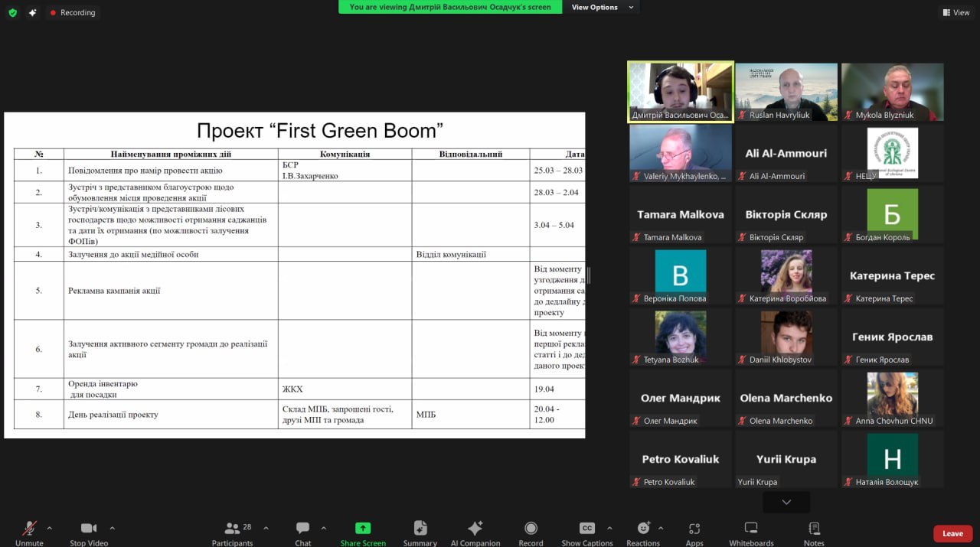Open the Apps icon

point(694,529)
